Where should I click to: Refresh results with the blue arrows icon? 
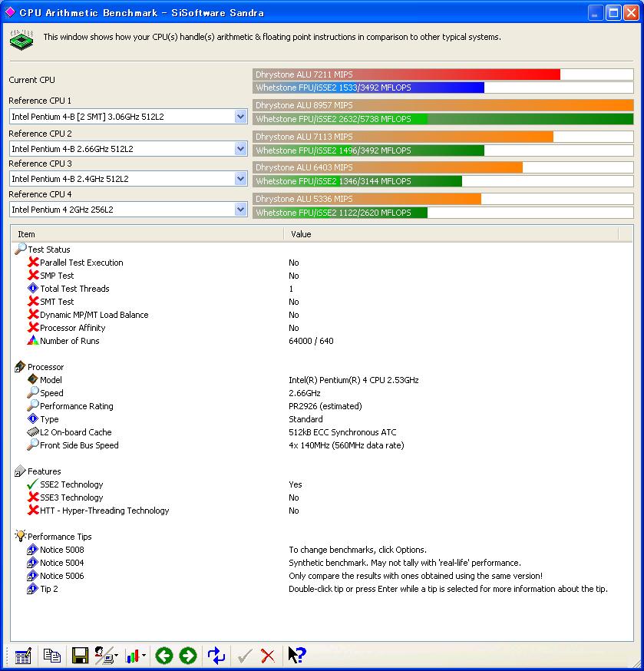click(x=216, y=655)
